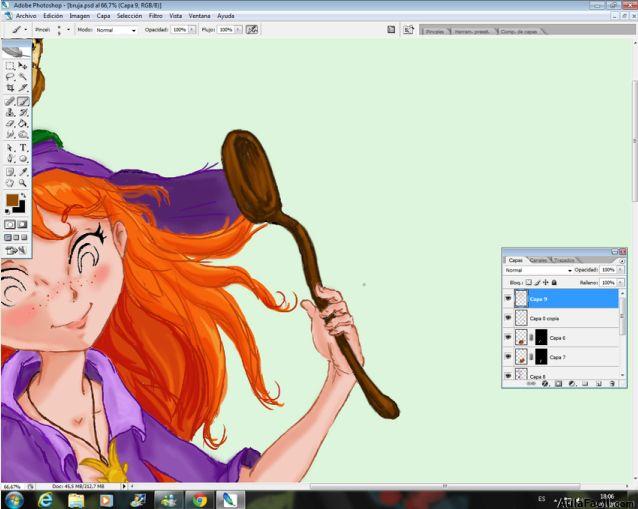Select the Paint Bucket tool
This screenshot has width=638, height=509.
(x=23, y=123)
